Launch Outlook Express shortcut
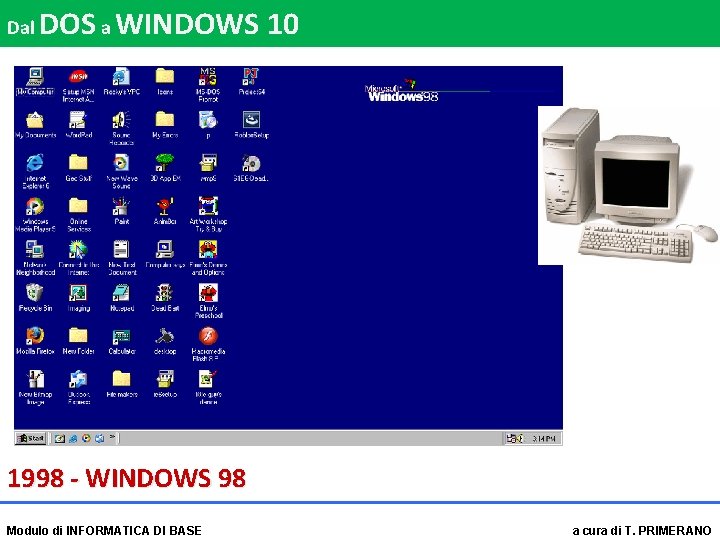The image size is (720, 540). 79,388
